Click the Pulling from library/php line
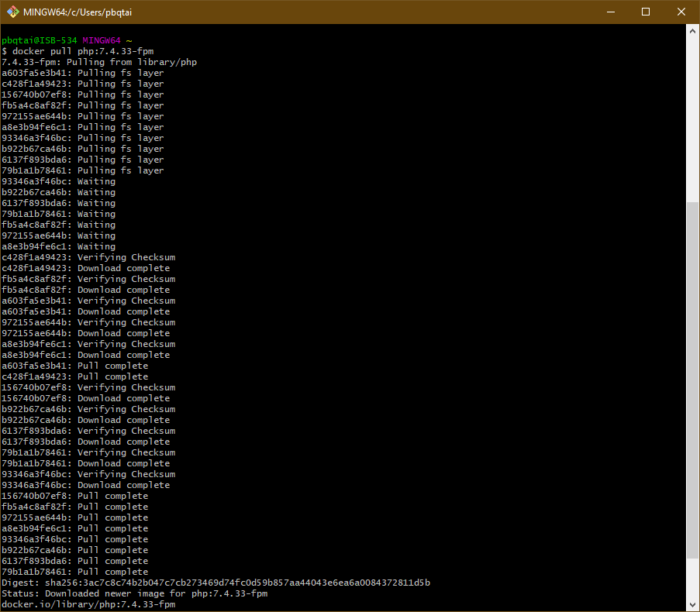The width and height of the screenshot is (700, 612). pos(99,62)
